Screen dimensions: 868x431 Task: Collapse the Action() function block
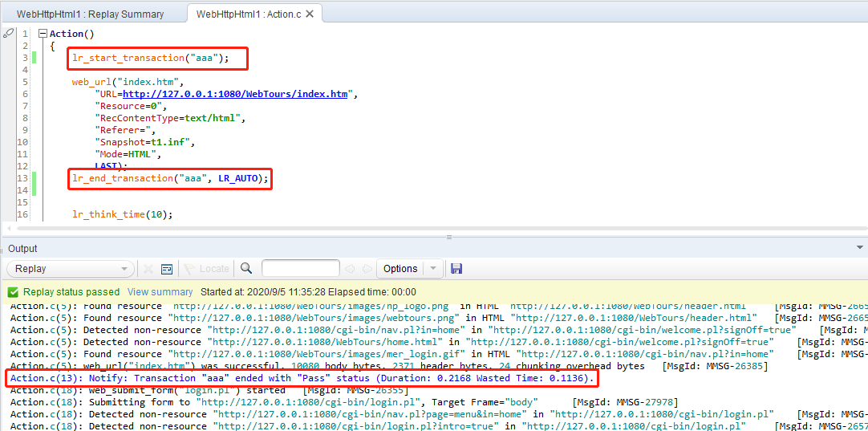point(43,34)
